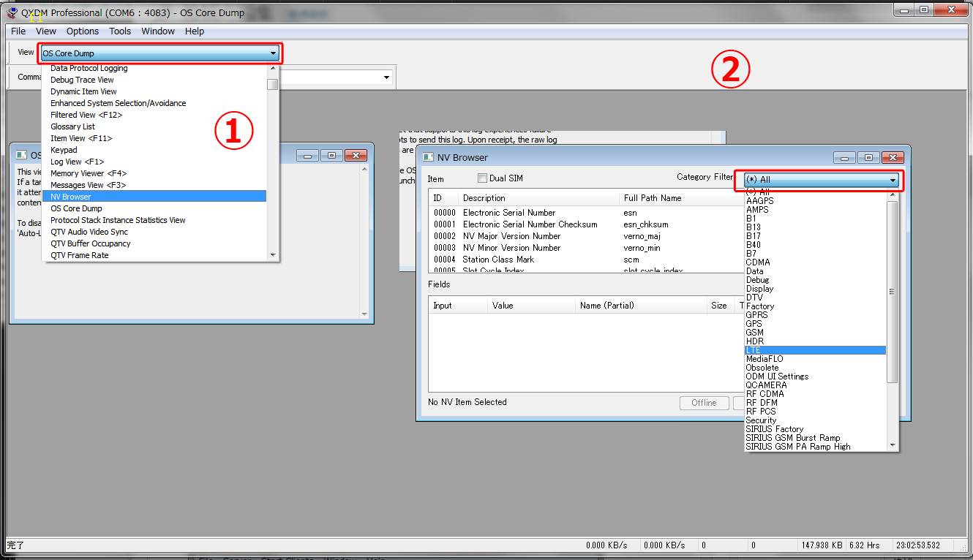Click the Full Path Name column header
Viewport: 973px width, 560px height.
pyautogui.click(x=681, y=198)
